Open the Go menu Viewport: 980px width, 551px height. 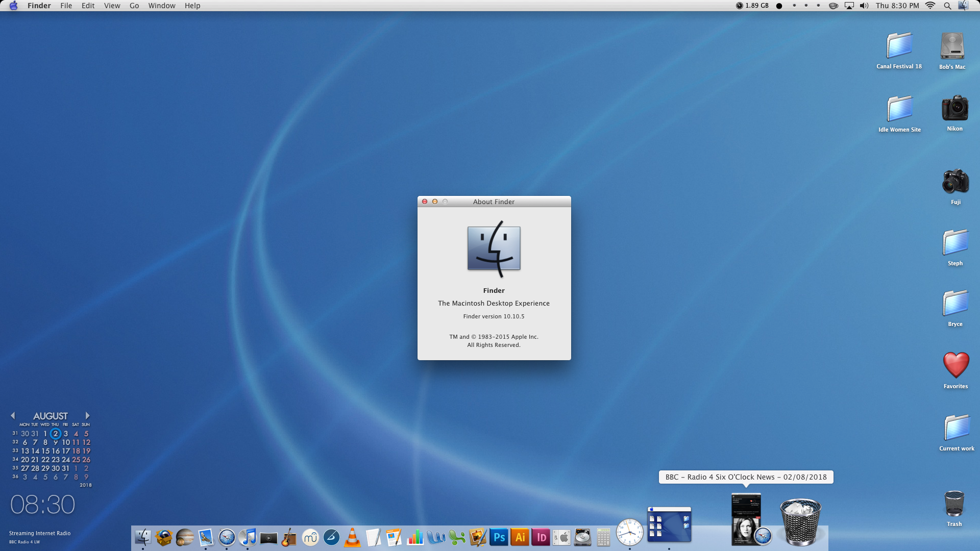[x=134, y=6]
